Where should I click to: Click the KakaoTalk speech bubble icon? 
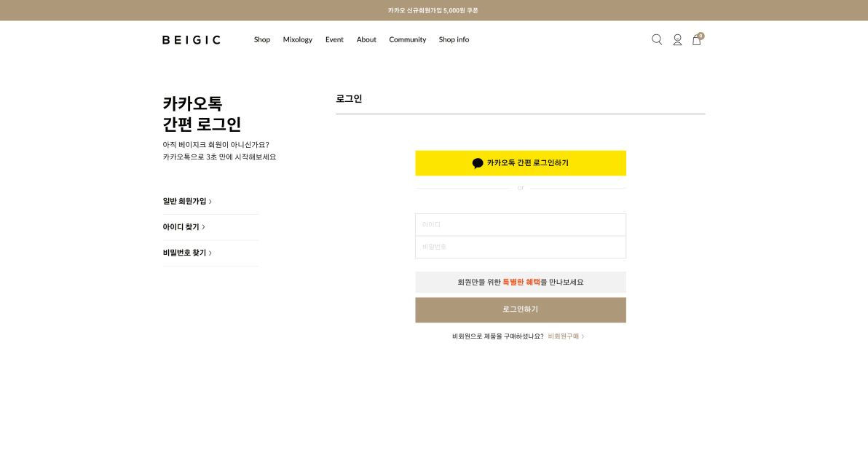pyautogui.click(x=478, y=163)
